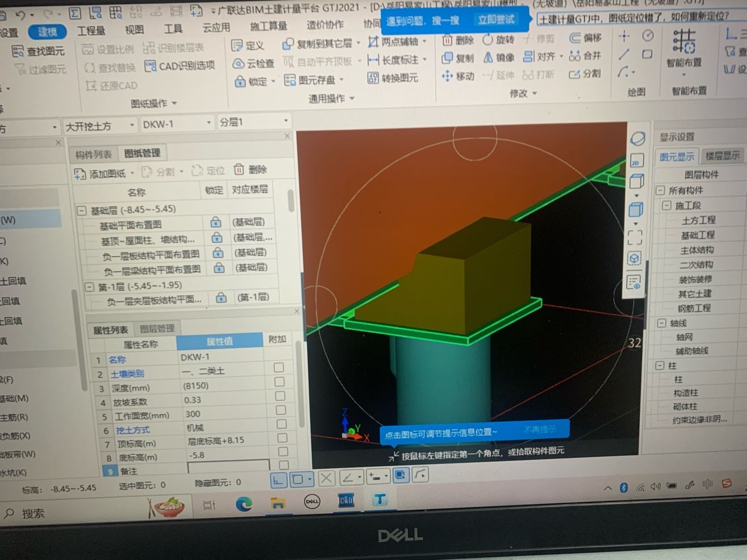Select the 移动 move tool
The width and height of the screenshot is (747, 560).
(458, 76)
